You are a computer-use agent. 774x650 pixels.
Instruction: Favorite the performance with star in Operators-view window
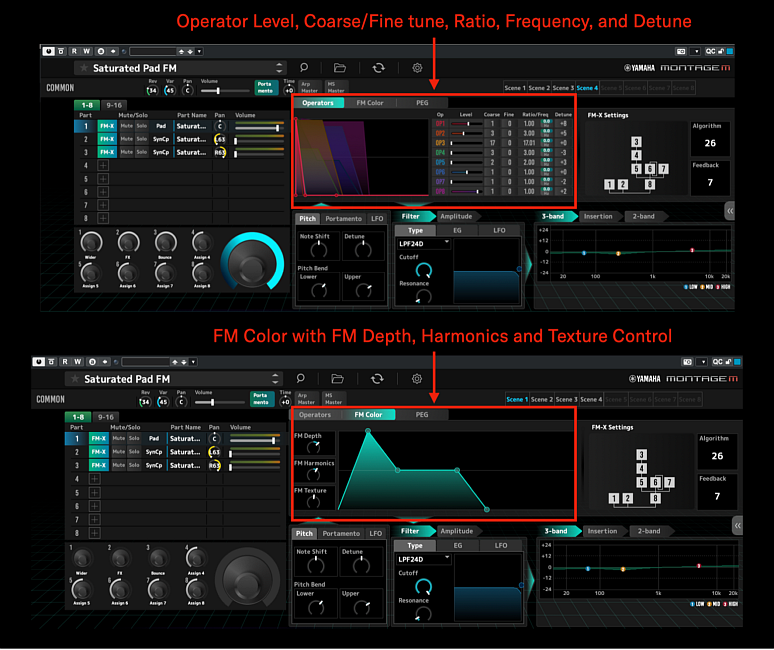(84, 68)
